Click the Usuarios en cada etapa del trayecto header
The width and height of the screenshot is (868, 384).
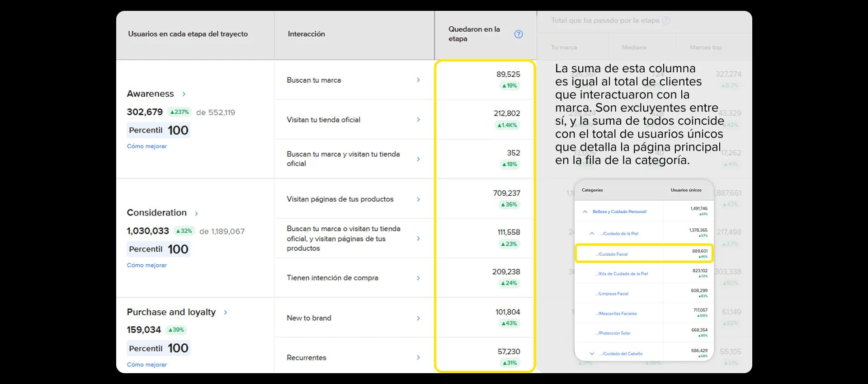pyautogui.click(x=188, y=34)
